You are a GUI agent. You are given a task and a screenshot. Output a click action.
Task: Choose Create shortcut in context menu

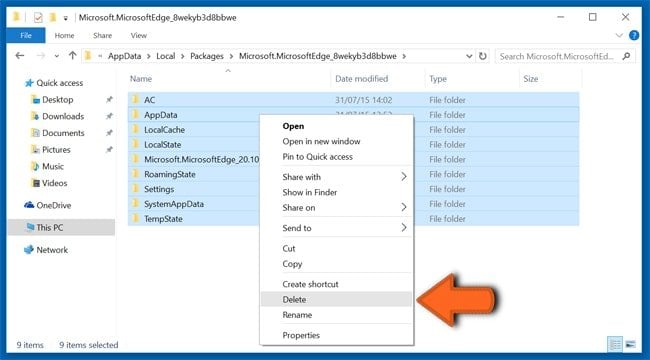337,285
